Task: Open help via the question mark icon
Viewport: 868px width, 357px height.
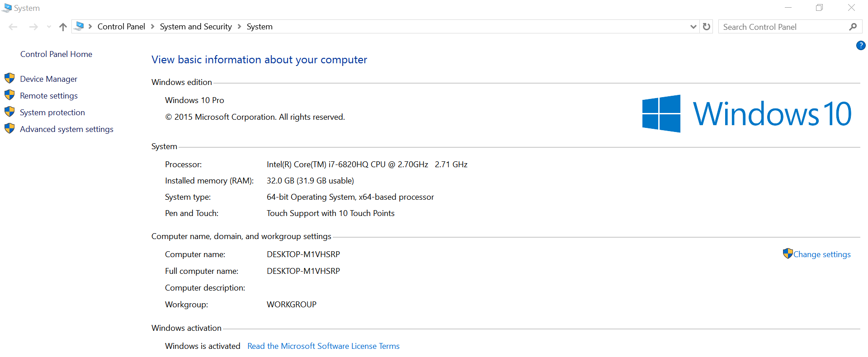Action: 861,45
